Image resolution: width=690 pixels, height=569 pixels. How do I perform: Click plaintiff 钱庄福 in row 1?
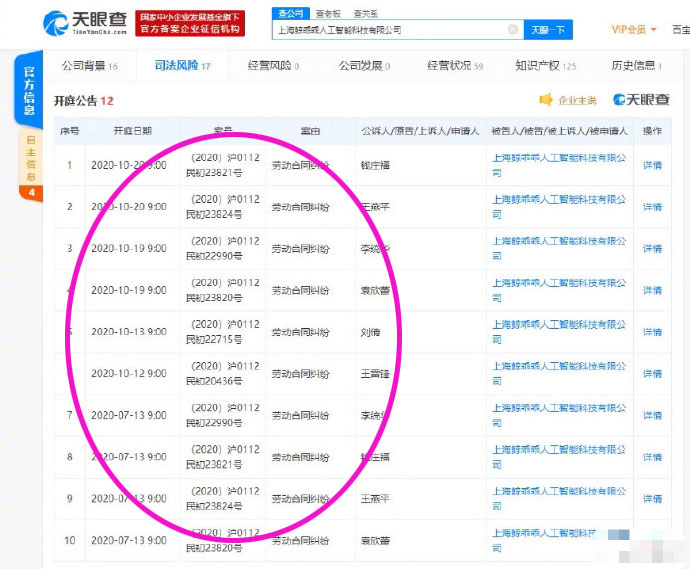tap(375, 165)
